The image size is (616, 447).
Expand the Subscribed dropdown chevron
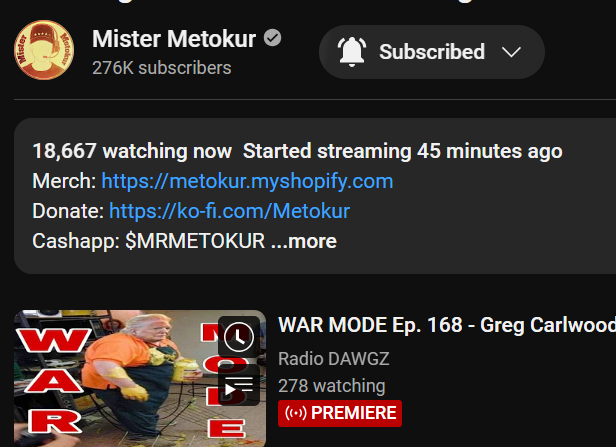coord(511,52)
